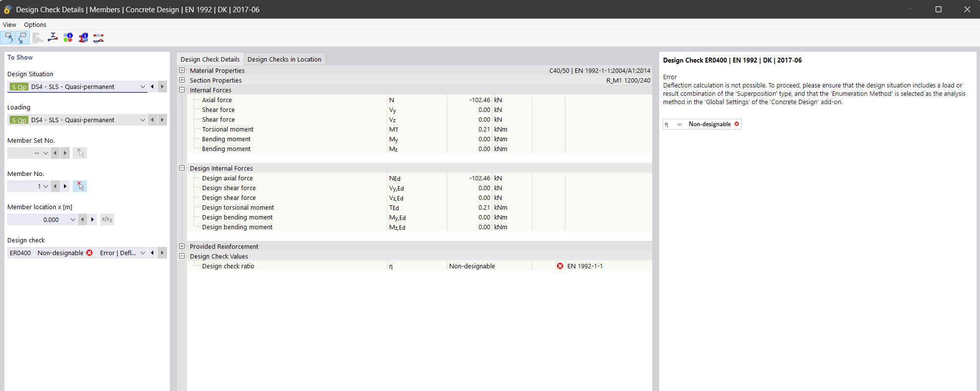
Task: Collapse the Design Internal Forces section
Action: pyautogui.click(x=182, y=168)
